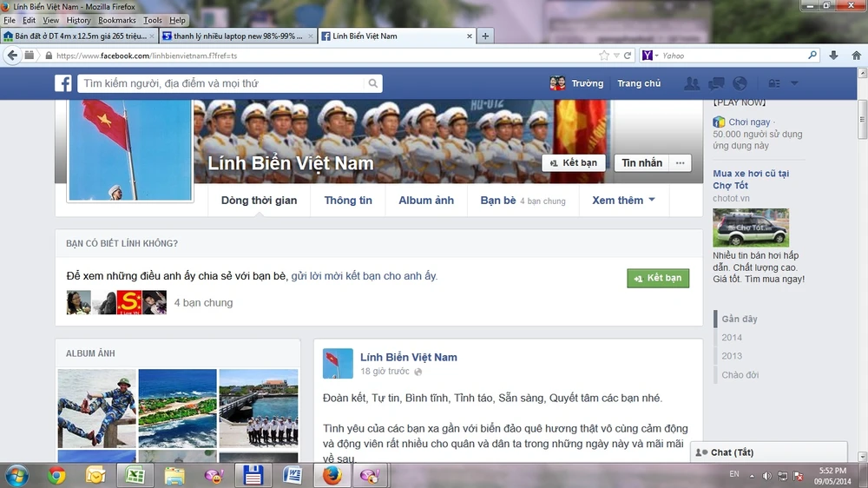Open the History menu
The width and height of the screenshot is (868, 488).
(78, 20)
